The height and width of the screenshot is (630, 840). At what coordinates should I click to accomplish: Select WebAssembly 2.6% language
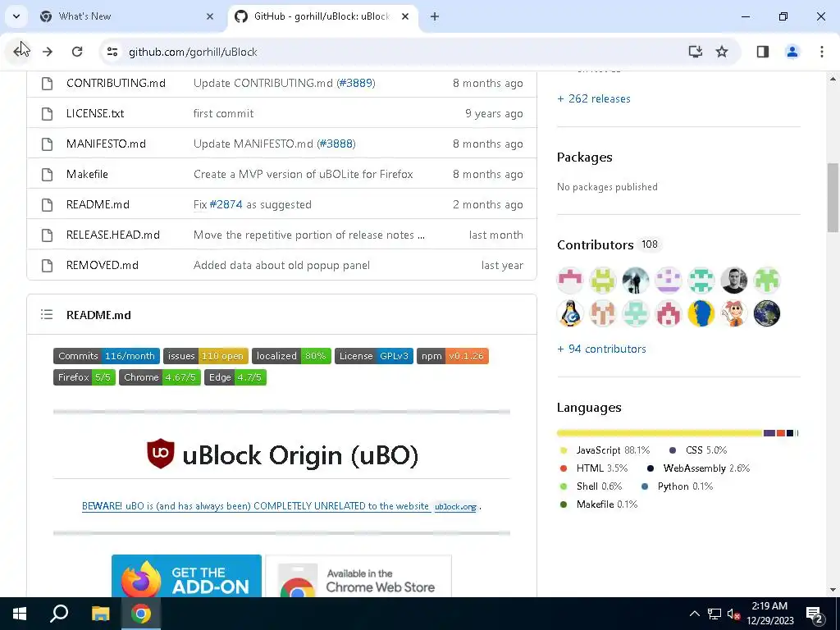698,468
